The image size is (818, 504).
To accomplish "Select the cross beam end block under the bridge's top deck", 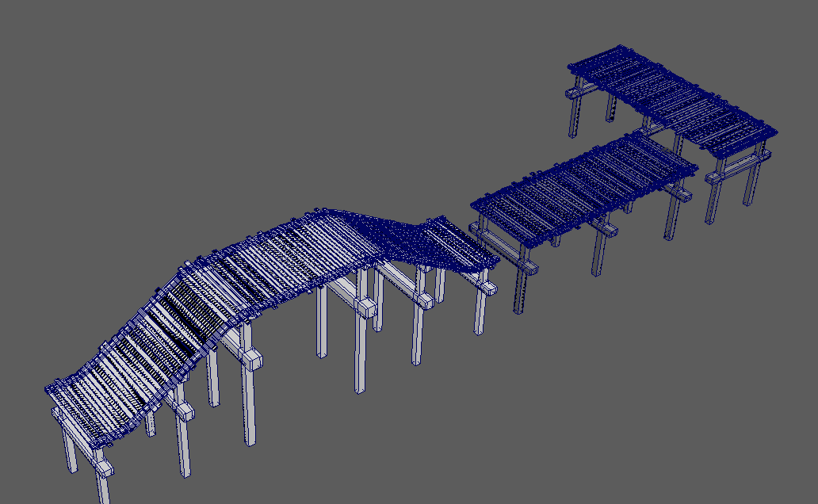I will tap(366, 307).
